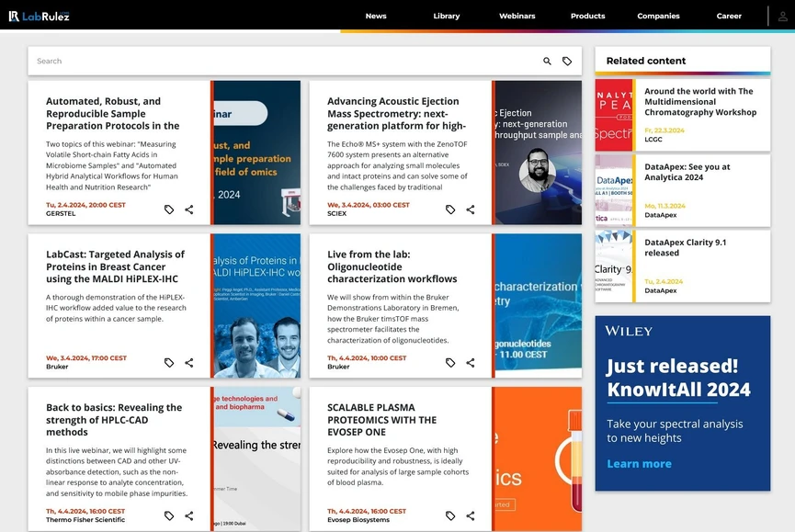Screen dimensions: 795x532
Task: Click tag icon on Evosep Biosystems card
Action: point(450,515)
